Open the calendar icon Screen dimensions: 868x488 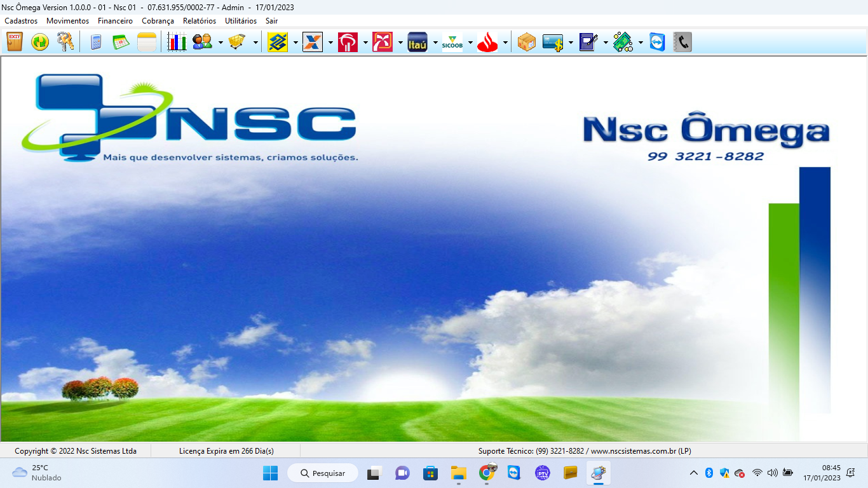click(x=121, y=42)
